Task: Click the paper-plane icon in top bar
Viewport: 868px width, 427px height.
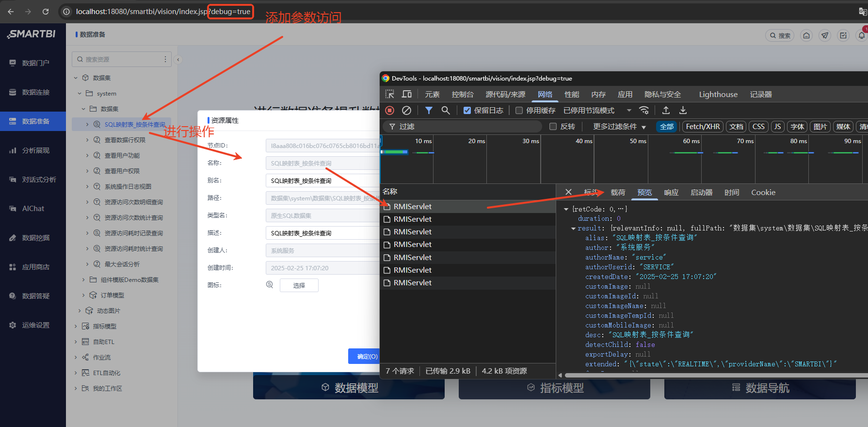Action: [825, 35]
